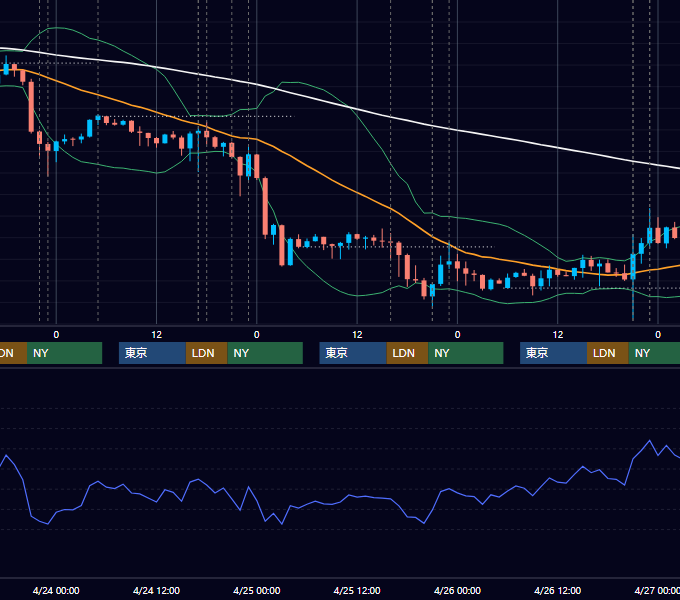
Task: Click the 4/26 00:00 time axis label
Action: pyautogui.click(x=457, y=590)
